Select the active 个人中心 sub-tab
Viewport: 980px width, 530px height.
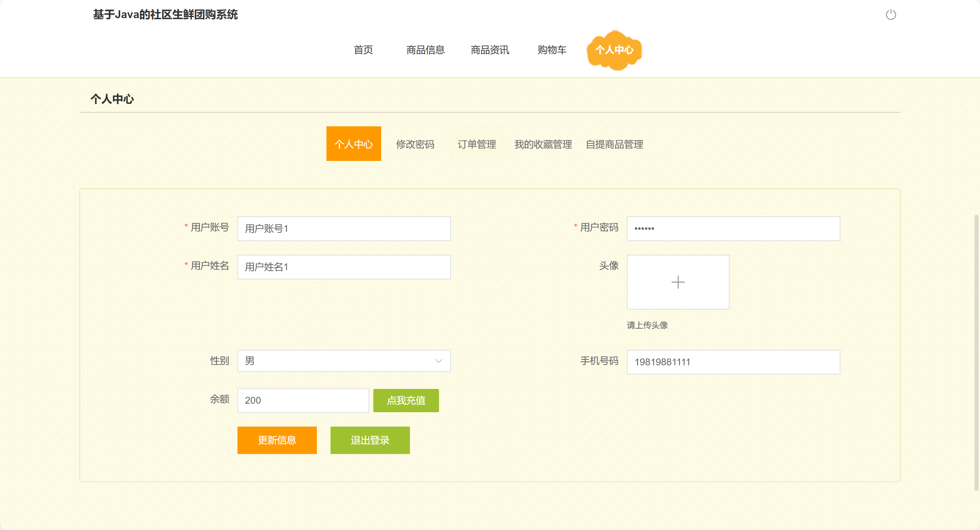coord(353,144)
